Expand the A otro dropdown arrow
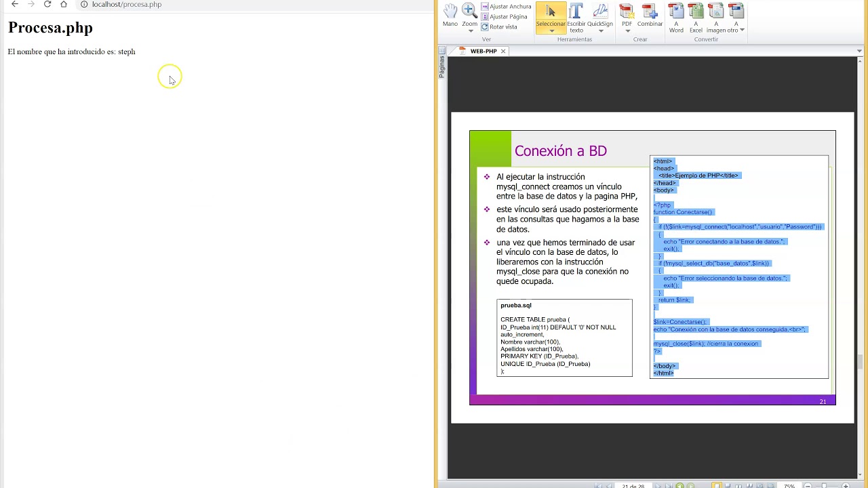Viewport: 868px width, 488px height. click(x=742, y=30)
